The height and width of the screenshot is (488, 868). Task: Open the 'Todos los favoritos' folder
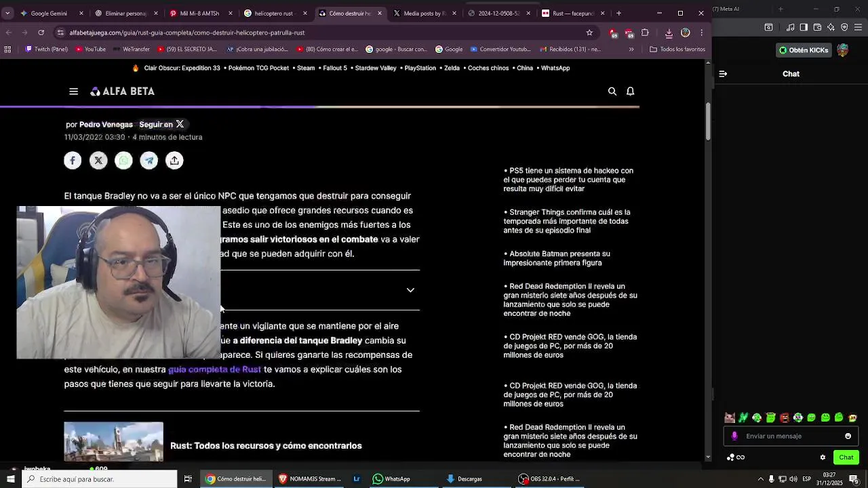[677, 49]
